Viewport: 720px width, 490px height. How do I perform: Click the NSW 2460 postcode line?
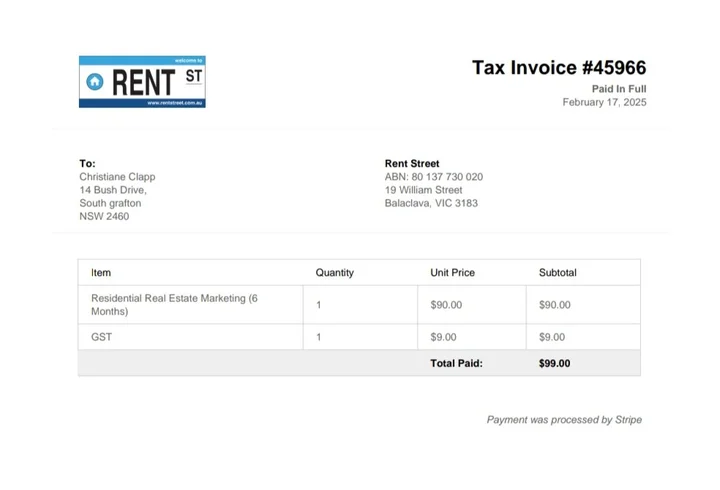coord(104,216)
